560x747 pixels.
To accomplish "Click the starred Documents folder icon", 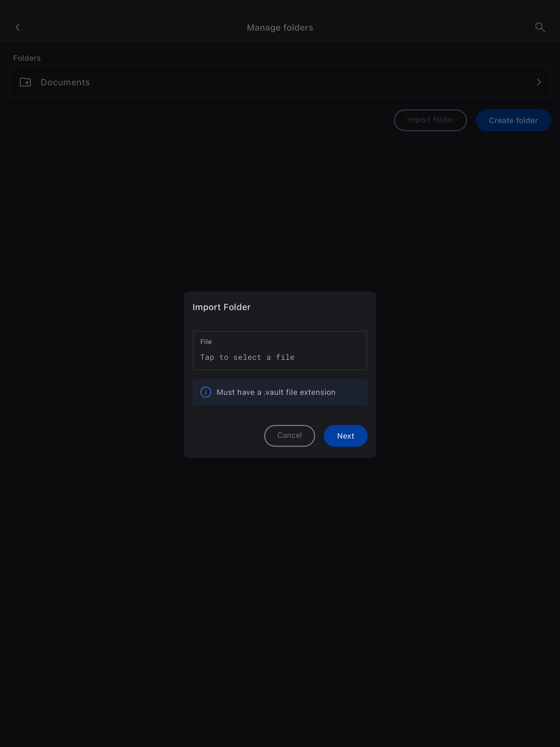I will pos(25,82).
